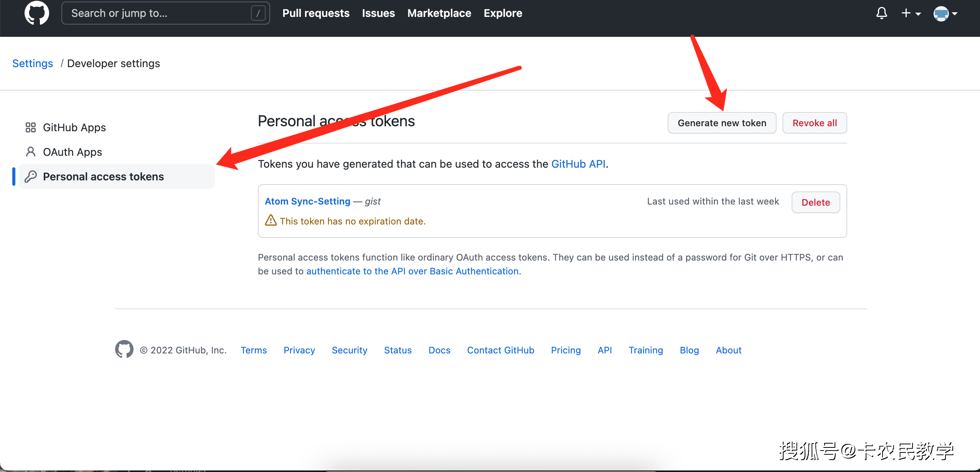This screenshot has width=980, height=472.
Task: Focus the Search or jump to field
Action: pyautogui.click(x=165, y=13)
